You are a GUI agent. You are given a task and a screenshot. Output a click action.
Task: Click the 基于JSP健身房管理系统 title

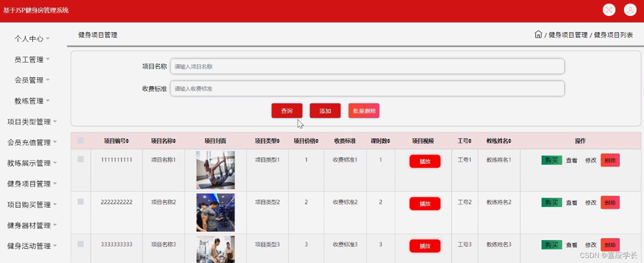[36, 10]
